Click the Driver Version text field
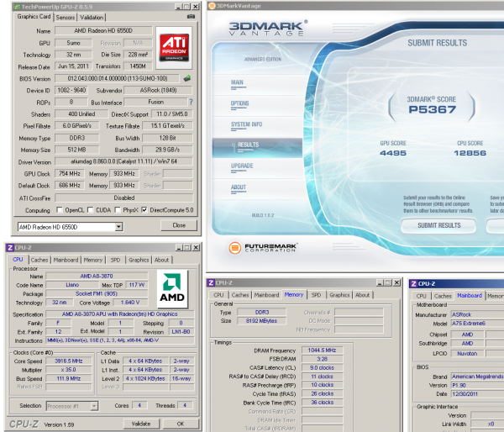This screenshot has width=504, height=432. click(x=124, y=161)
